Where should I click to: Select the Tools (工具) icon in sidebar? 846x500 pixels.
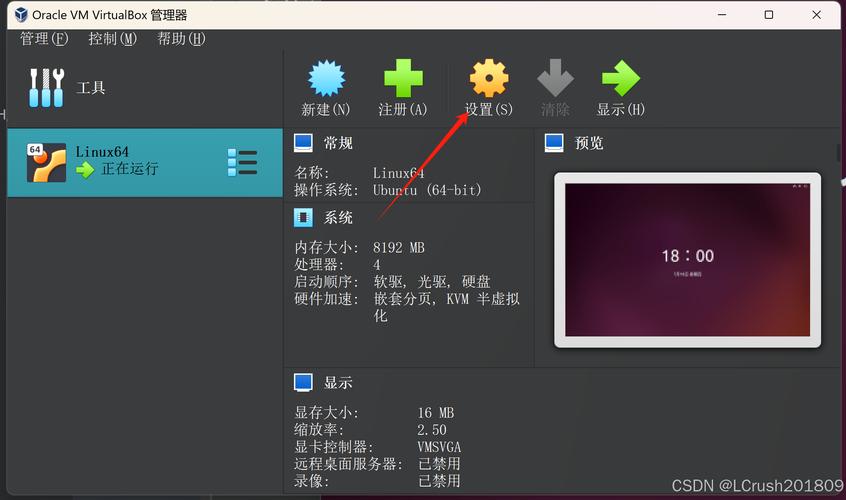[x=46, y=87]
